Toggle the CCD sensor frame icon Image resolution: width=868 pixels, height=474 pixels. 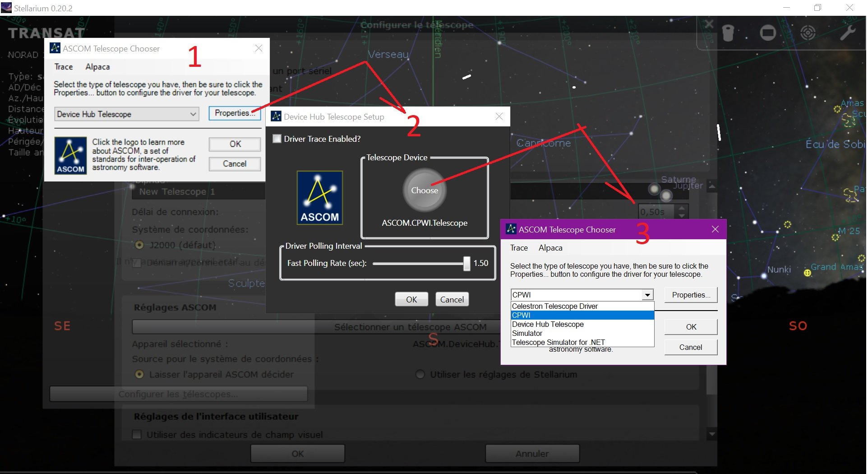(768, 33)
